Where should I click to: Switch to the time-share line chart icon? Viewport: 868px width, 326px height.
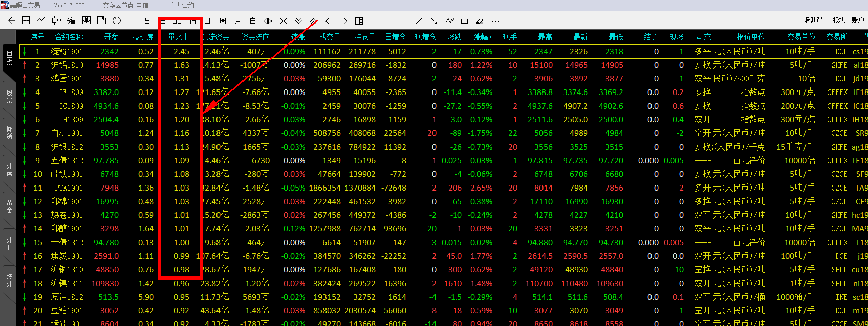41,21
